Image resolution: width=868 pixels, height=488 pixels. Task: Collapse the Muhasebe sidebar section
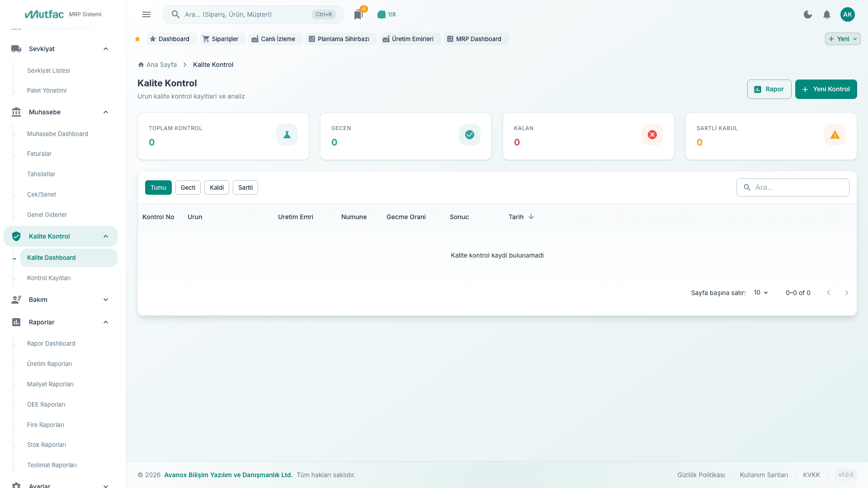(106, 112)
